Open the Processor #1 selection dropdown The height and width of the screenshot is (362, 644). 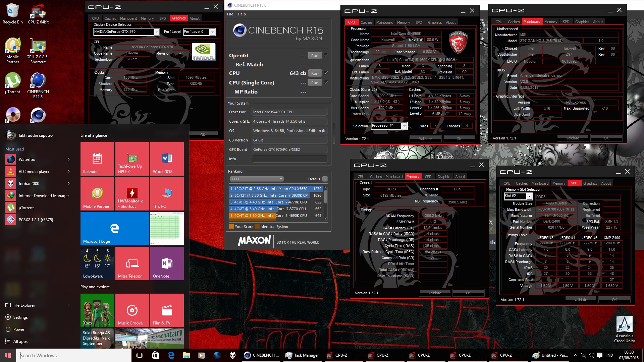pos(389,126)
